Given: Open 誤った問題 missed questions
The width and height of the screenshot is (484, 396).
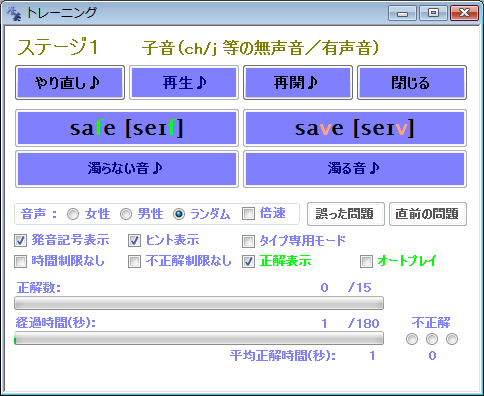Looking at the screenshot, I should point(346,214).
